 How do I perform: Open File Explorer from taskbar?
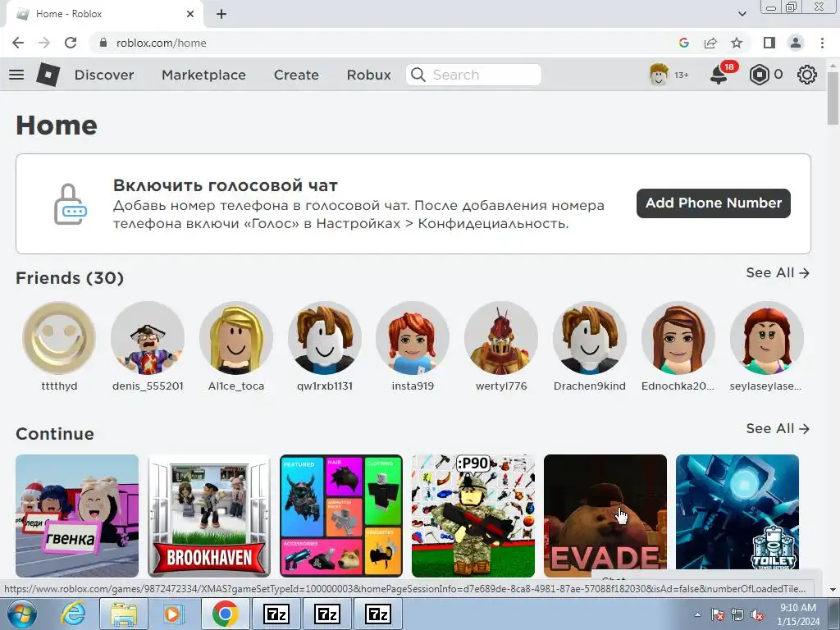click(x=124, y=614)
